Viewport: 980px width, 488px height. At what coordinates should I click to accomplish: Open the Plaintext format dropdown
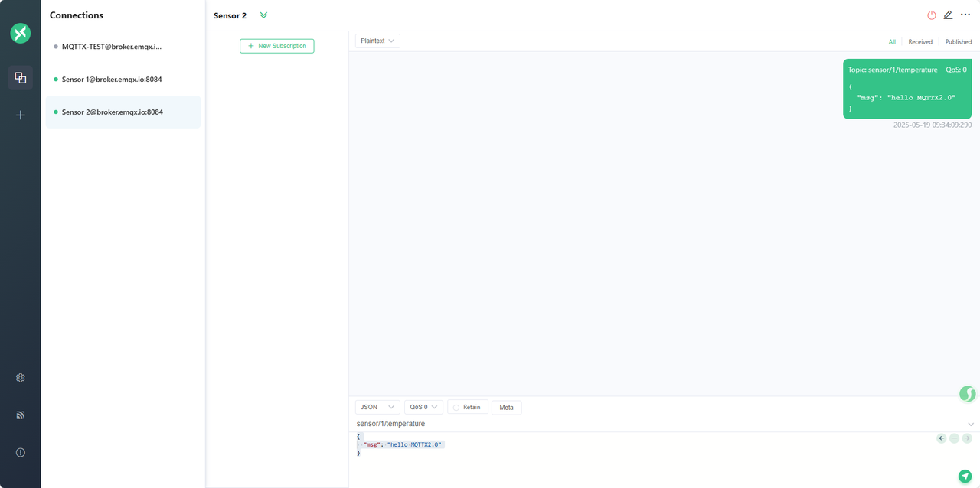click(x=377, y=41)
